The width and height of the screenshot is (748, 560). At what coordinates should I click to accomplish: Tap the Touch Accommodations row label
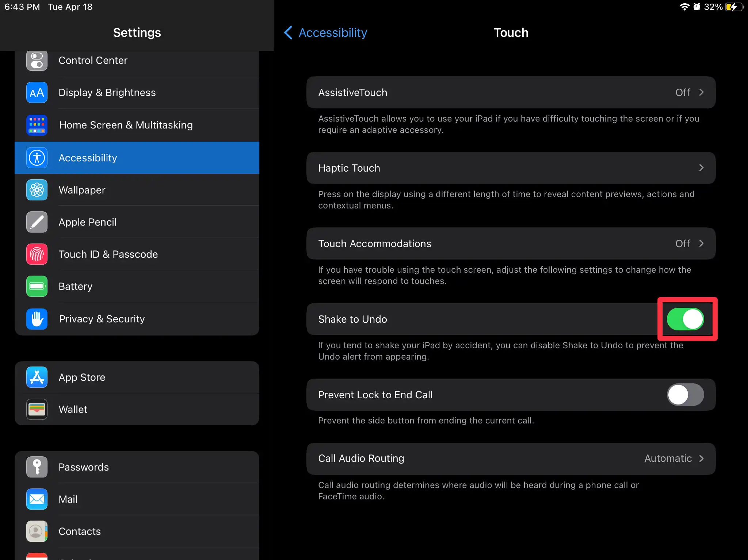point(374,243)
